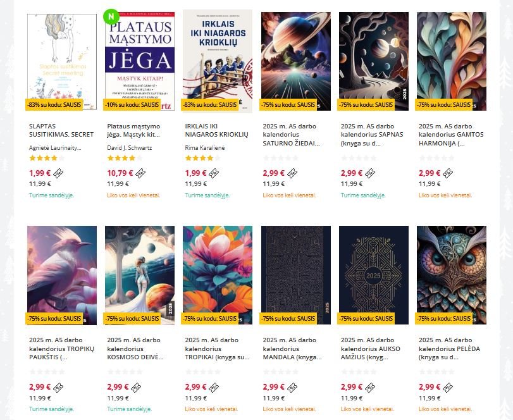The width and height of the screenshot is (513, 420).
Task: Click star rating of Plataus mąstymo jėga
Action: [125, 158]
